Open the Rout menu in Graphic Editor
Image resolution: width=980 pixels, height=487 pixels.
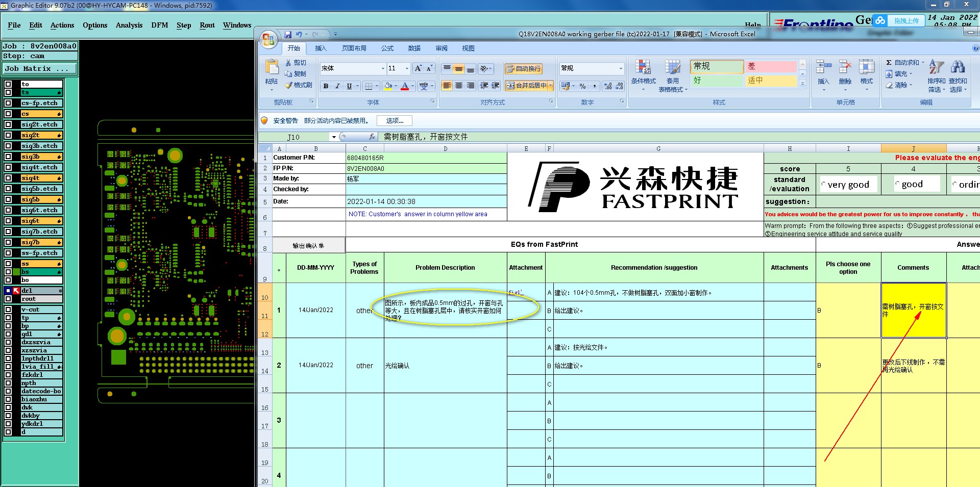pyautogui.click(x=207, y=25)
